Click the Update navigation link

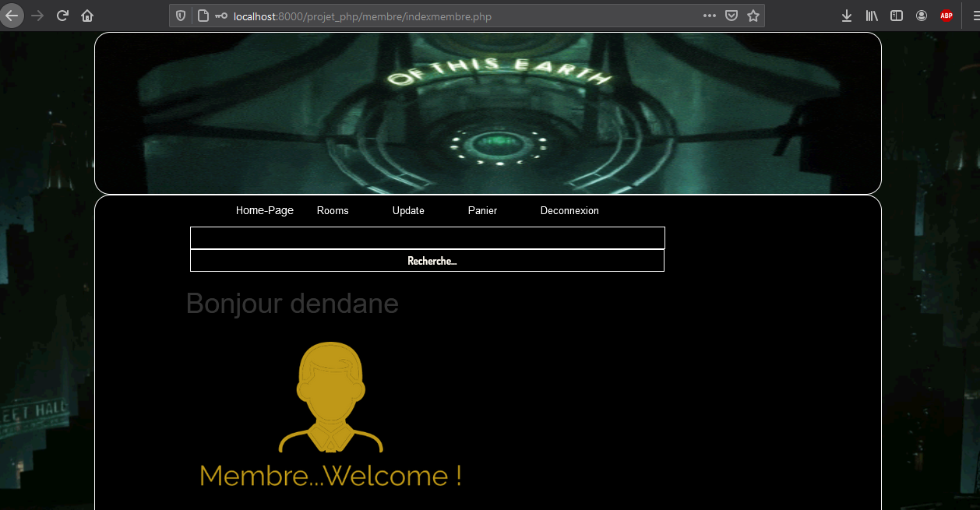[408, 210]
